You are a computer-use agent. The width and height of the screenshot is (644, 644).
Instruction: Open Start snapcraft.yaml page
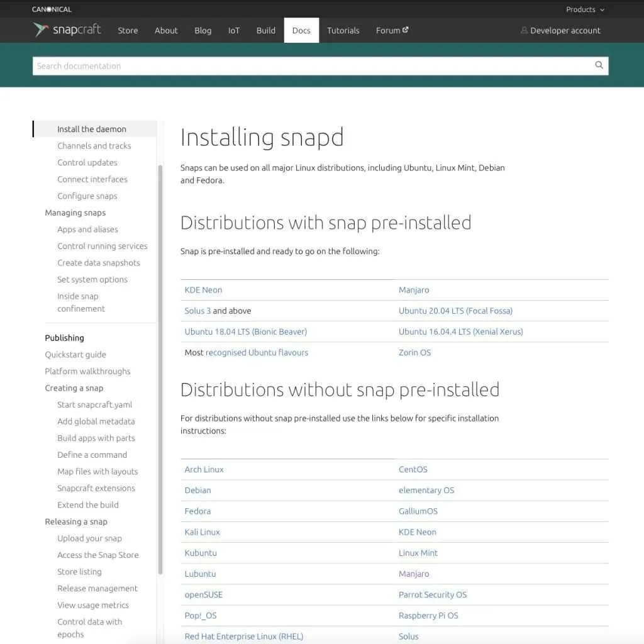coord(94,404)
